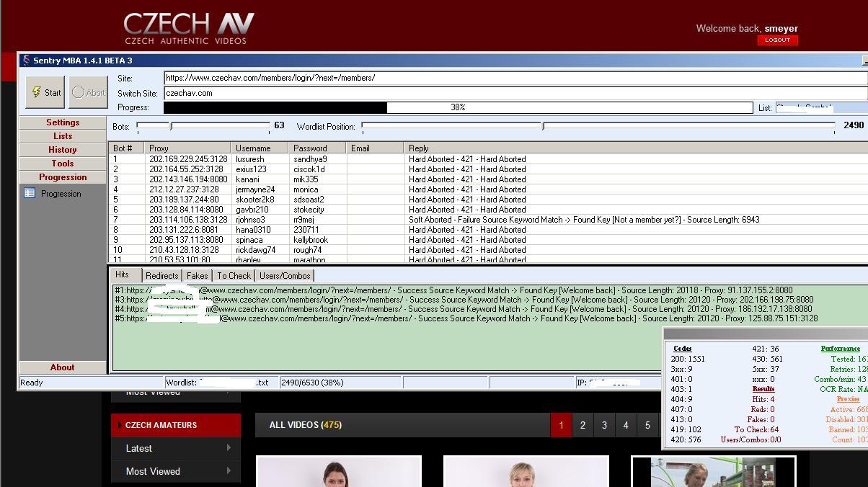Open the About section in the sidebar
868x487 pixels.
click(63, 367)
